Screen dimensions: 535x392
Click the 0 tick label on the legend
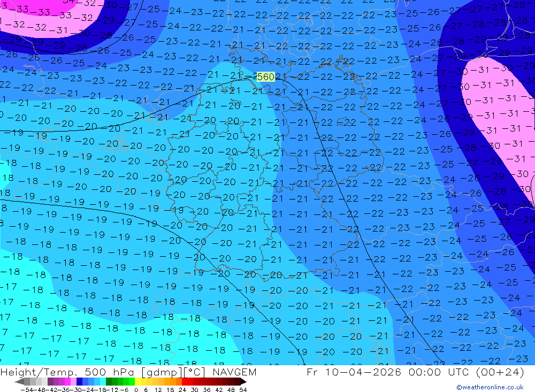tap(137, 389)
